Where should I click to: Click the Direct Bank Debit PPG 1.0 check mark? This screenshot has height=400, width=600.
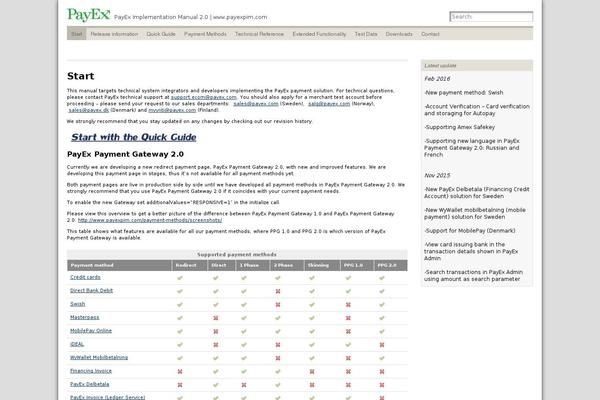348,291
